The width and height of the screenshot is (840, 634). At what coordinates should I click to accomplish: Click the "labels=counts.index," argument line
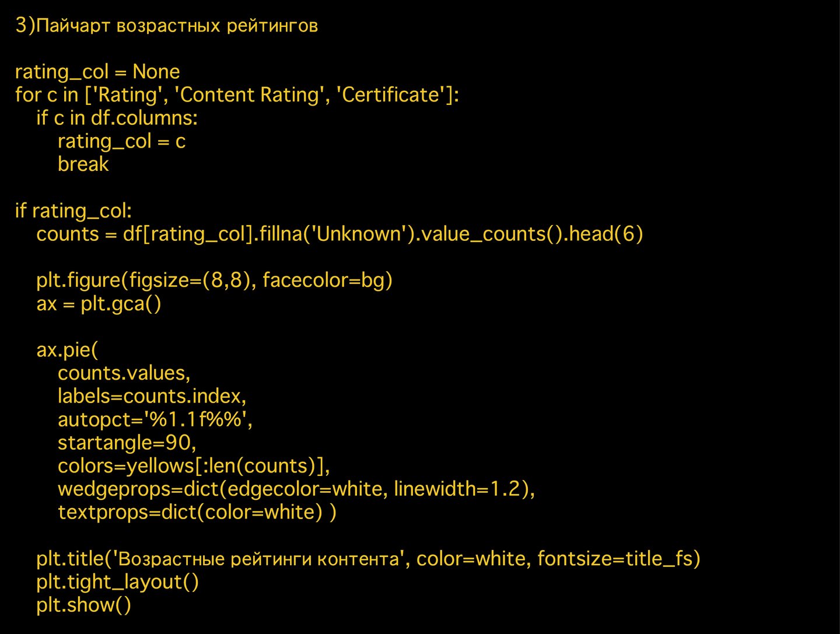click(152, 397)
